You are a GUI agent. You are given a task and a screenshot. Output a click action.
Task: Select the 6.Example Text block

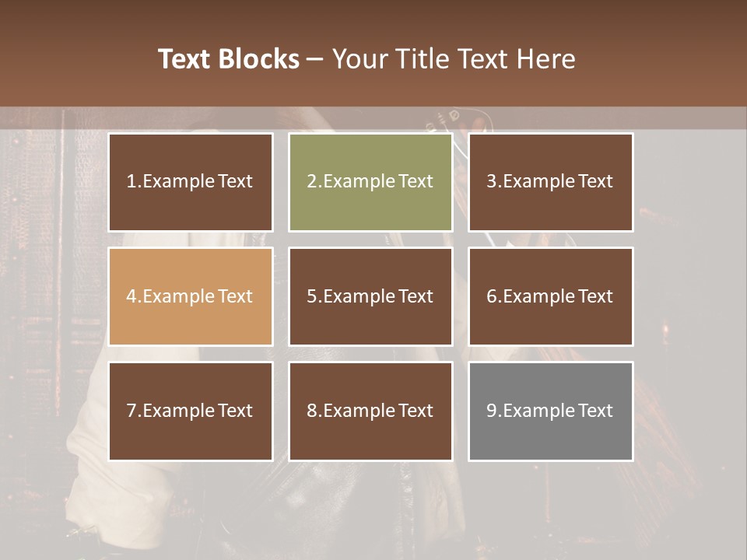pos(550,296)
